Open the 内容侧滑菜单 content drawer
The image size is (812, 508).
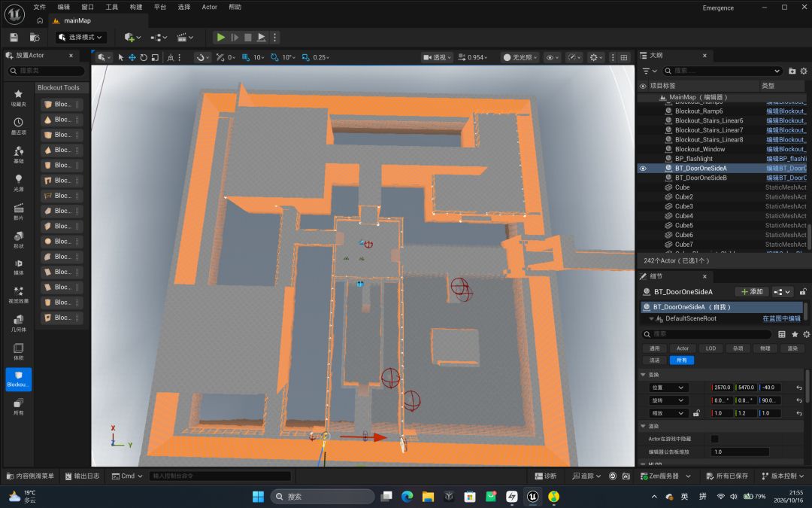[29, 476]
